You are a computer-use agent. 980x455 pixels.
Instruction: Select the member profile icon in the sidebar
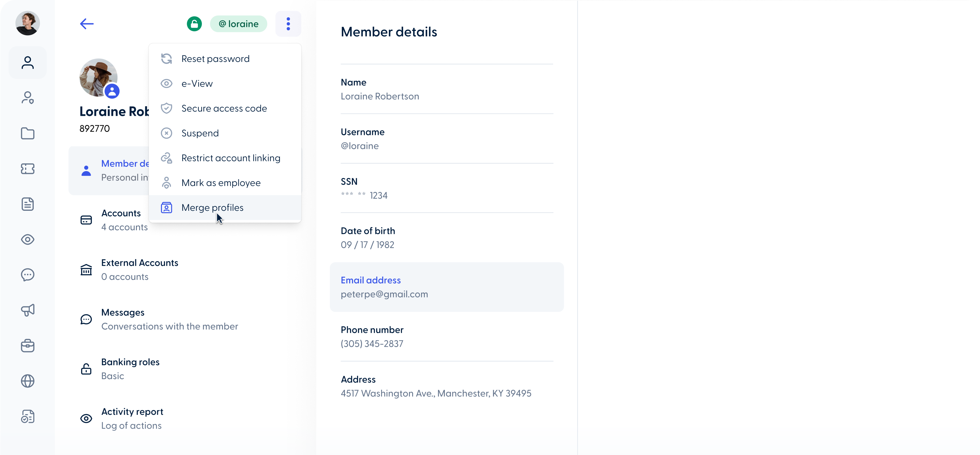tap(27, 62)
